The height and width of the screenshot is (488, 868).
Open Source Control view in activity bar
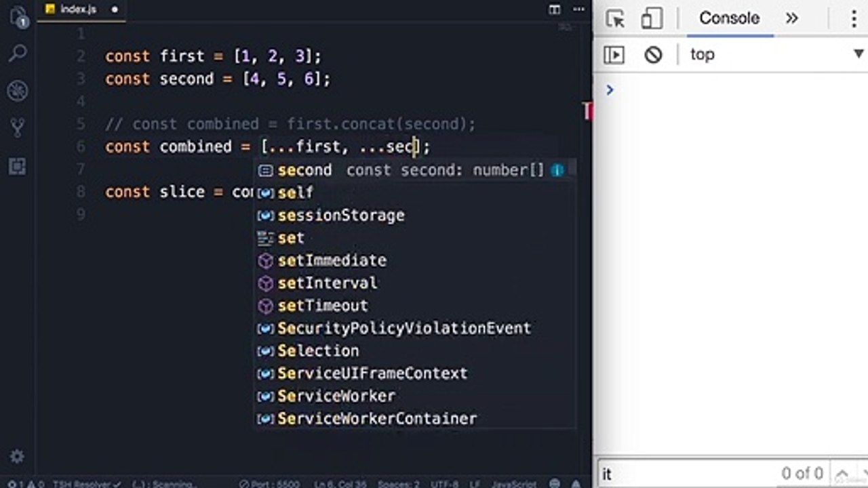18,127
